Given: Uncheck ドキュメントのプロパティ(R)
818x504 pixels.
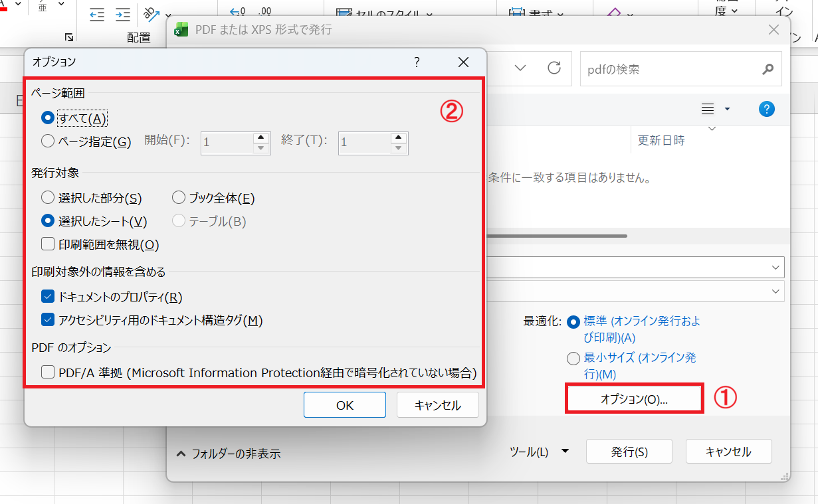Looking at the screenshot, I should point(47,297).
